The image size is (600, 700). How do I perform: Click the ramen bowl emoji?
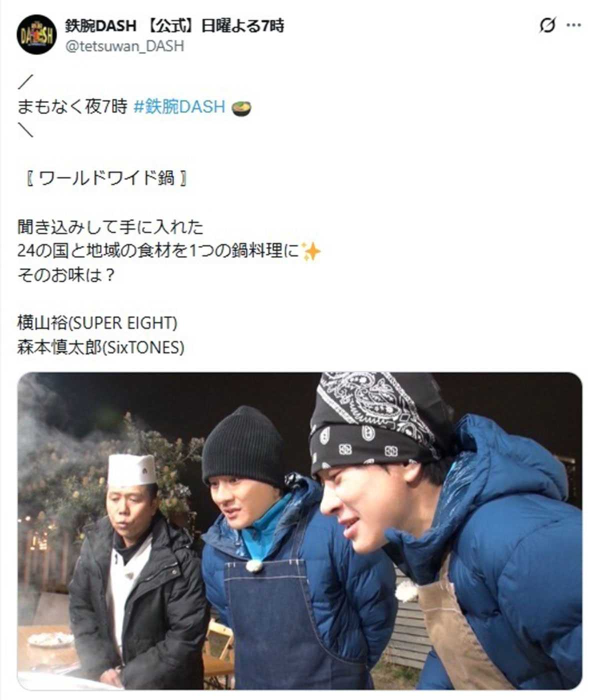tap(241, 107)
